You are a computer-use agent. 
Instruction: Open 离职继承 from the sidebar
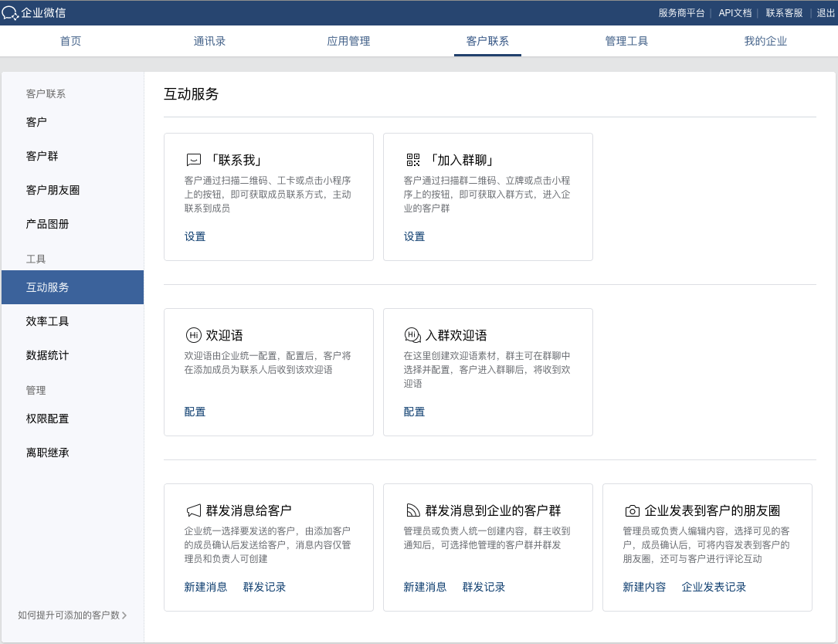point(48,452)
